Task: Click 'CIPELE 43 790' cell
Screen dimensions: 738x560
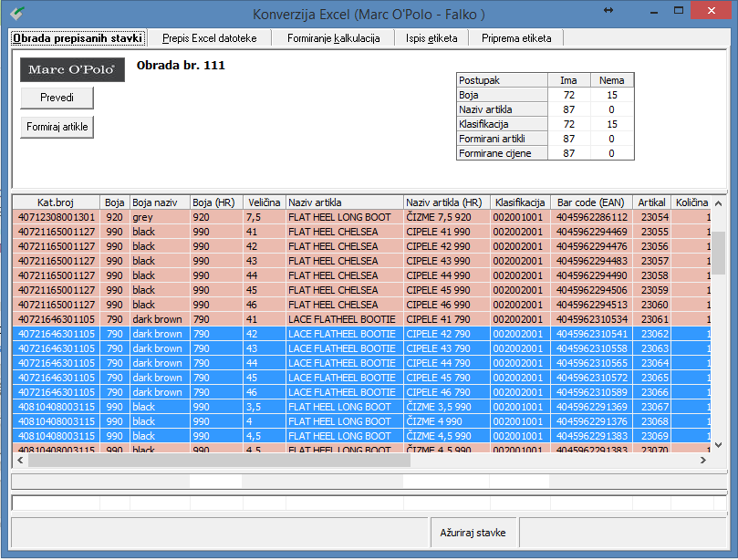Action: [x=447, y=348]
